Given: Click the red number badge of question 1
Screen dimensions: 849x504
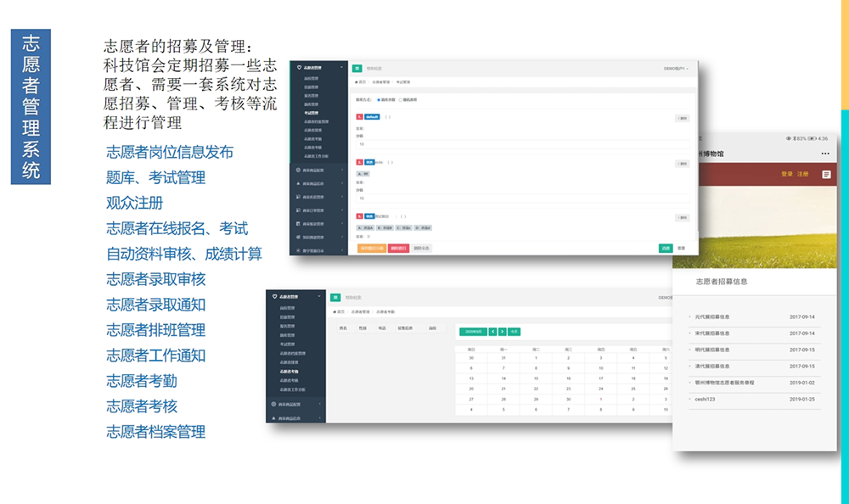Looking at the screenshot, I should [359, 117].
